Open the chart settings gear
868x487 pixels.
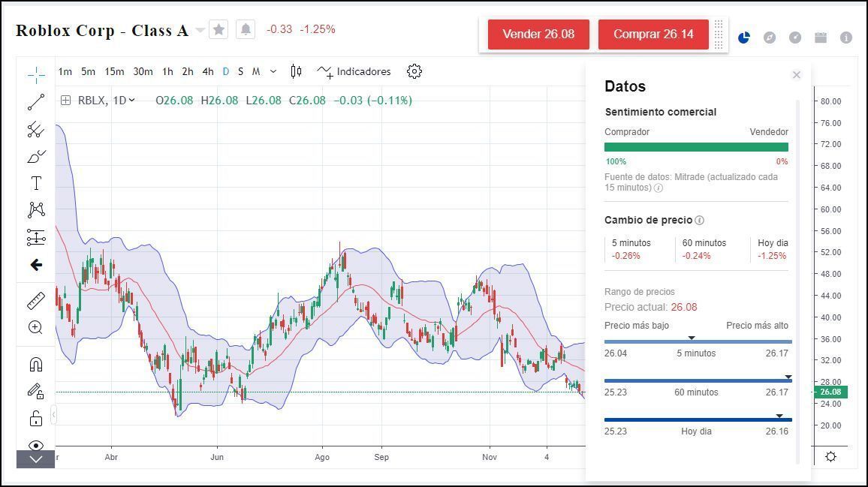point(414,71)
